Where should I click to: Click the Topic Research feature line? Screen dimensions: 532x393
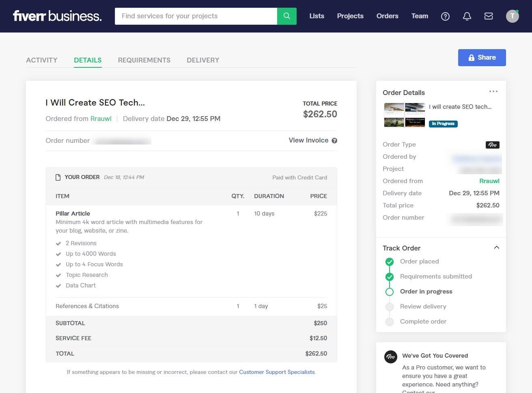tap(87, 275)
